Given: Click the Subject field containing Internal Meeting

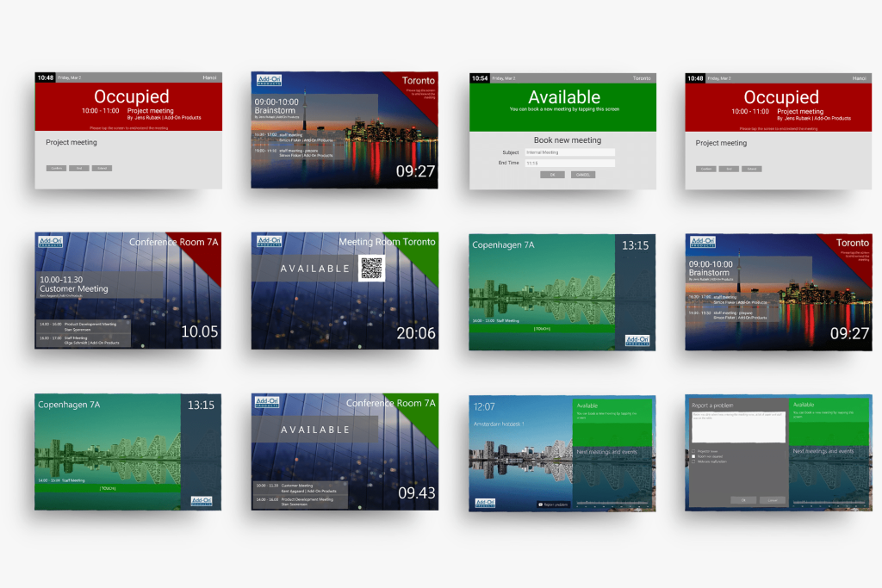Looking at the screenshot, I should pyautogui.click(x=569, y=152).
